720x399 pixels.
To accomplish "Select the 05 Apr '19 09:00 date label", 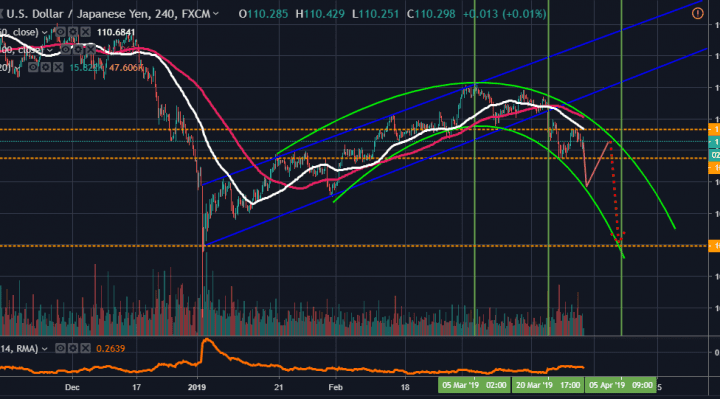I will coord(621,385).
